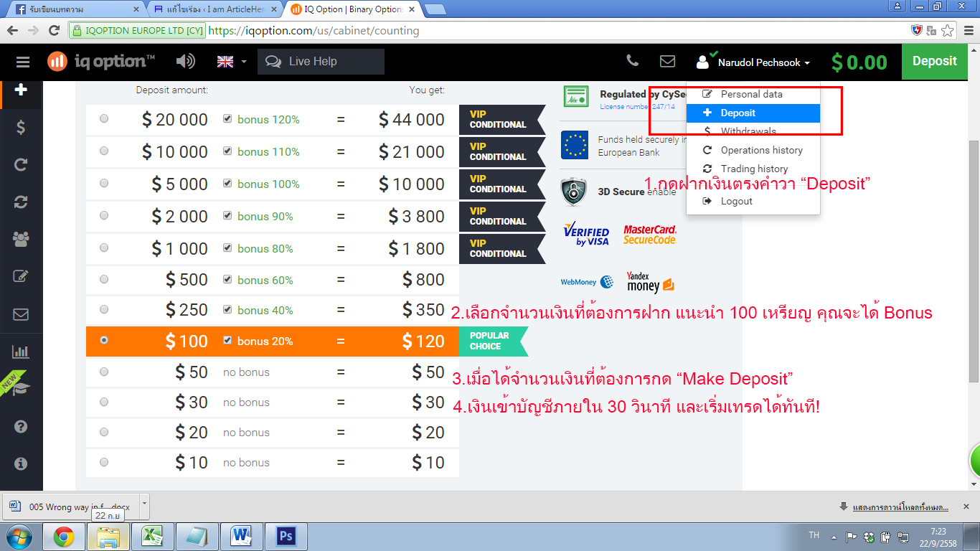
Task: Click the plus deposit icon in sidebar
Action: pos(21,90)
